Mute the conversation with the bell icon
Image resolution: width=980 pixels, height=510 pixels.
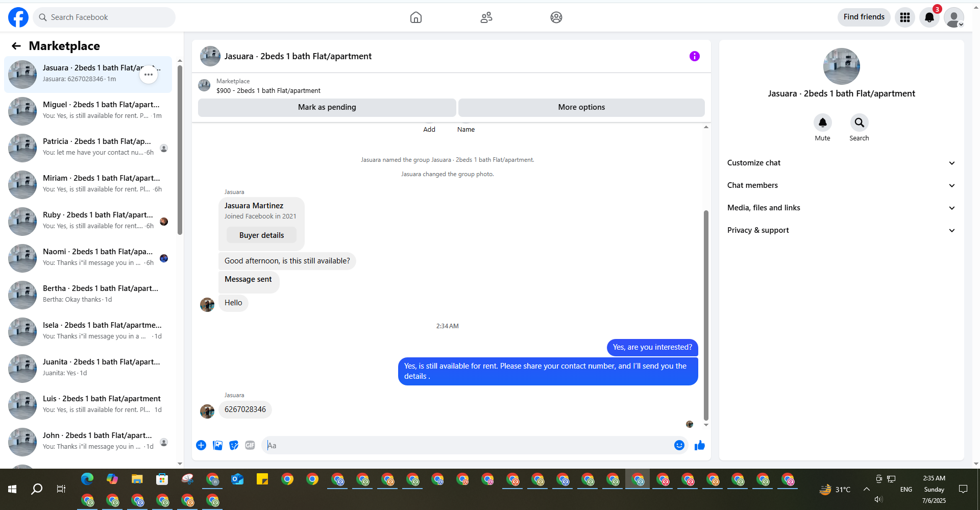823,123
